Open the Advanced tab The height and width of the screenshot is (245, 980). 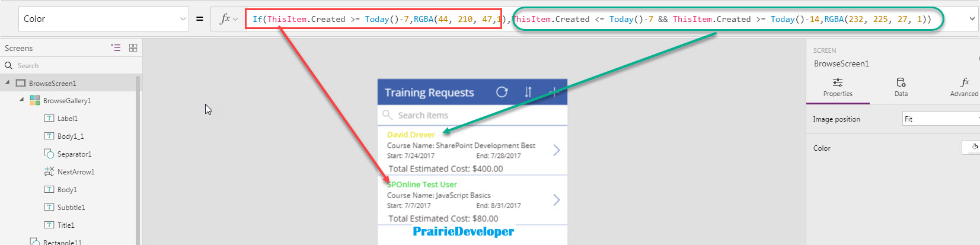coord(964,87)
